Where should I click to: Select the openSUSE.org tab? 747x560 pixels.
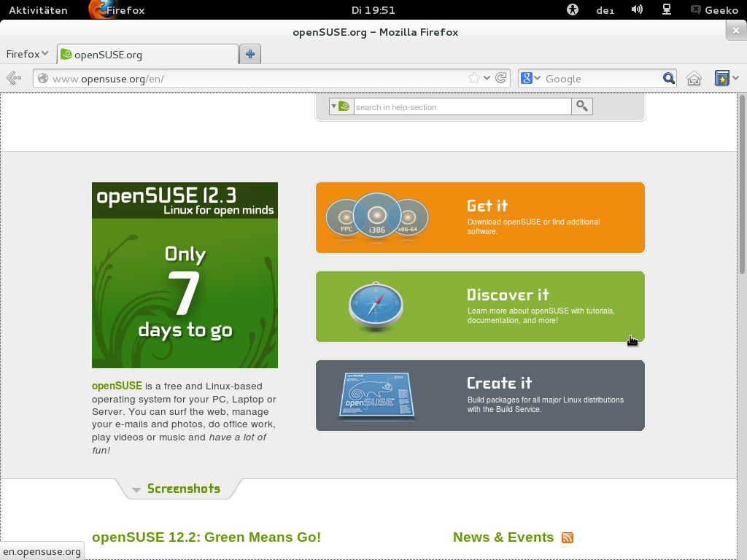[x=147, y=54]
